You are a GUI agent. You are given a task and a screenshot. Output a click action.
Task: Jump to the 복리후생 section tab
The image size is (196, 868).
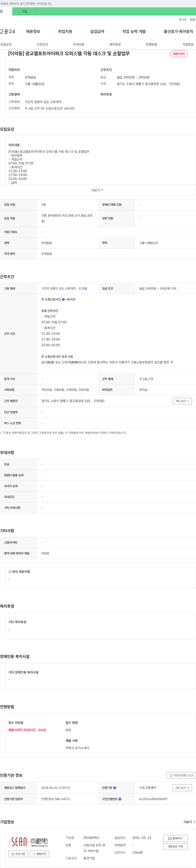tap(115, 44)
